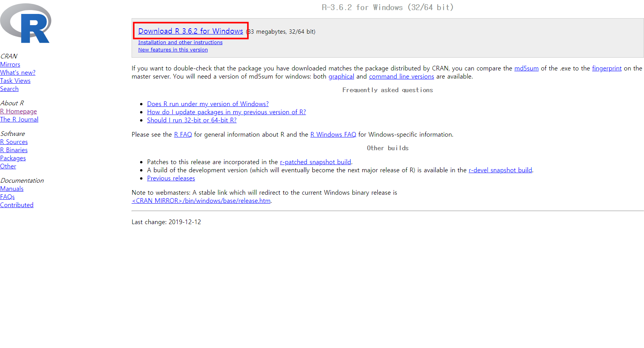View New features in this version
644x348 pixels.
point(173,50)
